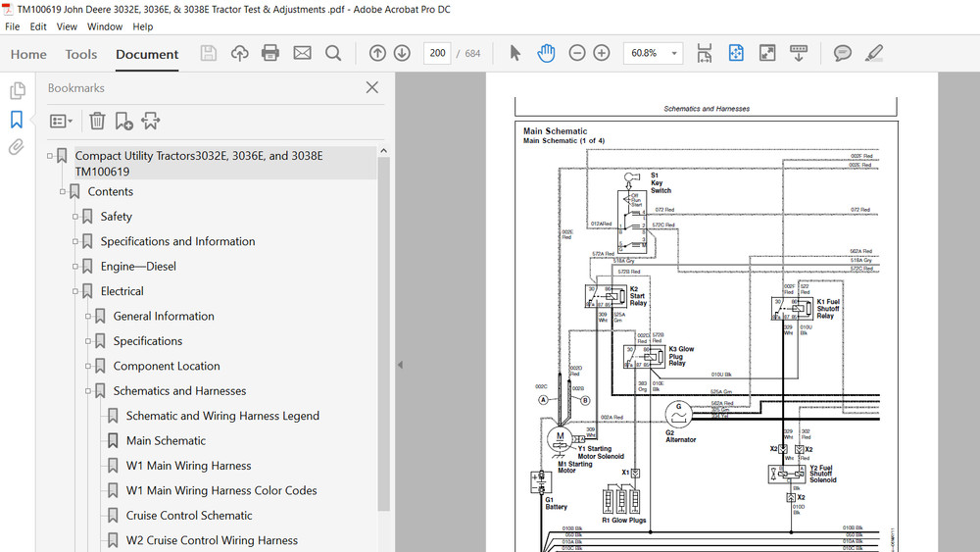This screenshot has height=552, width=980.
Task: Click the bookmarks panel vertical scrollbar
Action: [384, 334]
